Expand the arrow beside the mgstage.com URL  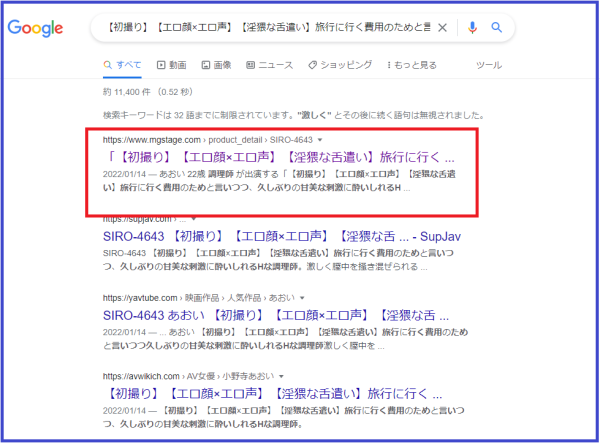319,142
